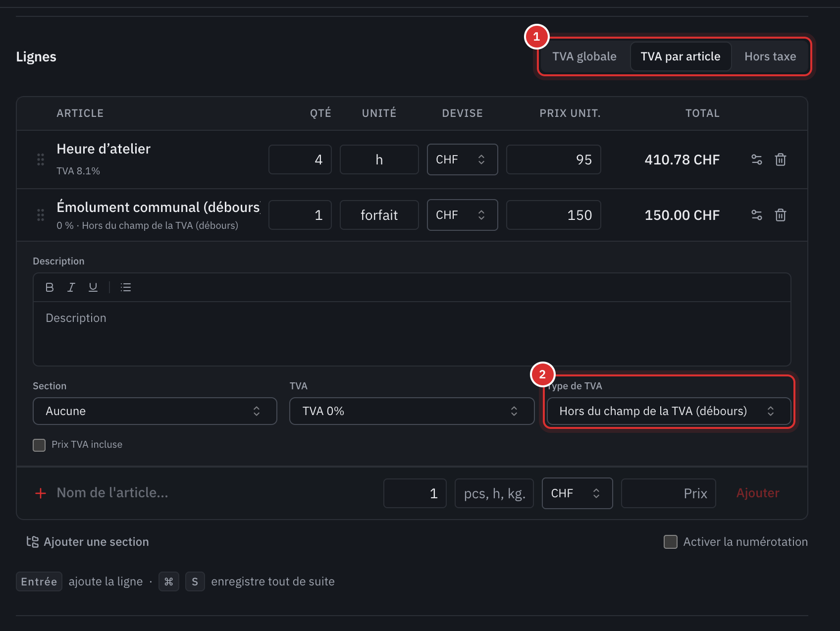
Task: Open currency dropdown for Heure d'atelier
Action: (463, 159)
